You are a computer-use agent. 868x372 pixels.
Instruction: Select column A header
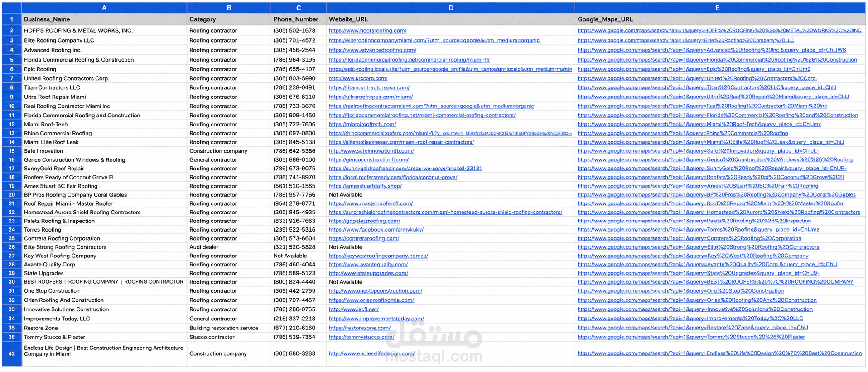(104, 8)
